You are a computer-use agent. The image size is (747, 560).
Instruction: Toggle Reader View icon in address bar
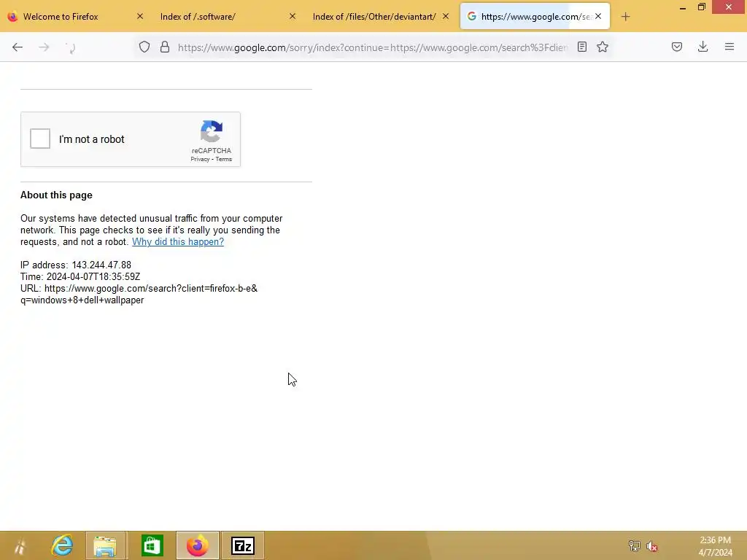click(581, 47)
